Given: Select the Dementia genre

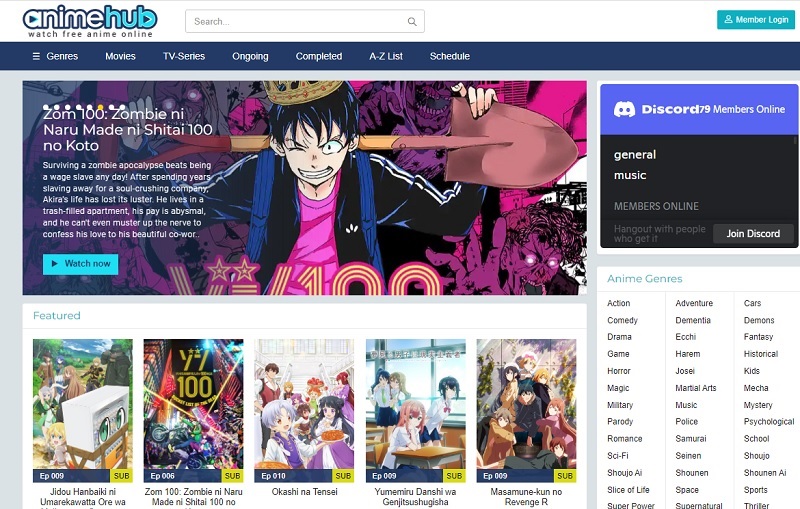Looking at the screenshot, I should (x=693, y=320).
